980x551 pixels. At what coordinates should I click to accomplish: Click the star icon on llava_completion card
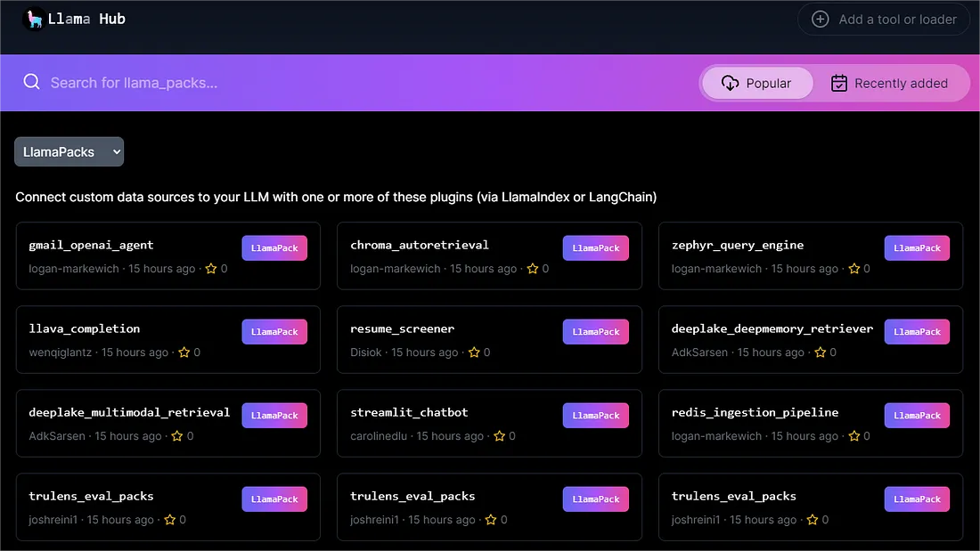point(184,352)
